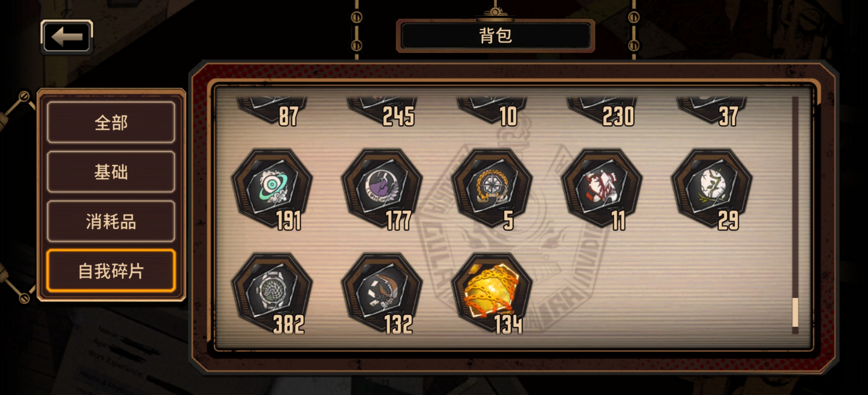
Task: Open the wristwatch shard with 382
Action: tap(272, 293)
